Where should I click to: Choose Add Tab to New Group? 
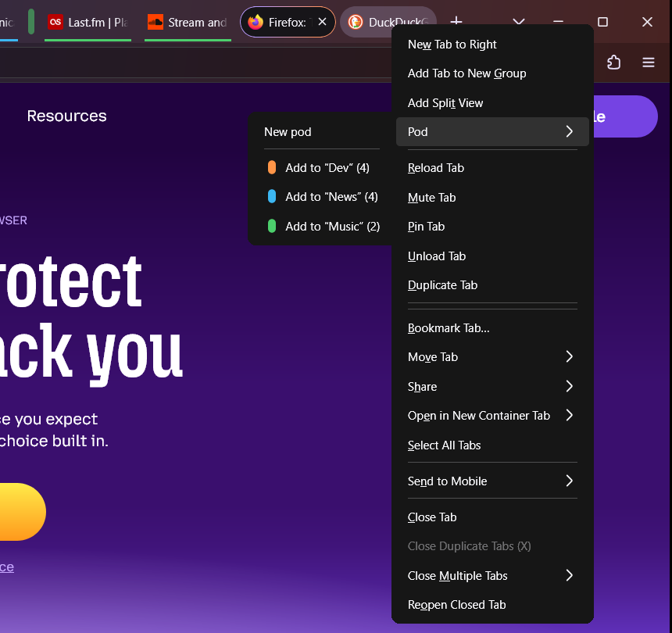coord(492,73)
